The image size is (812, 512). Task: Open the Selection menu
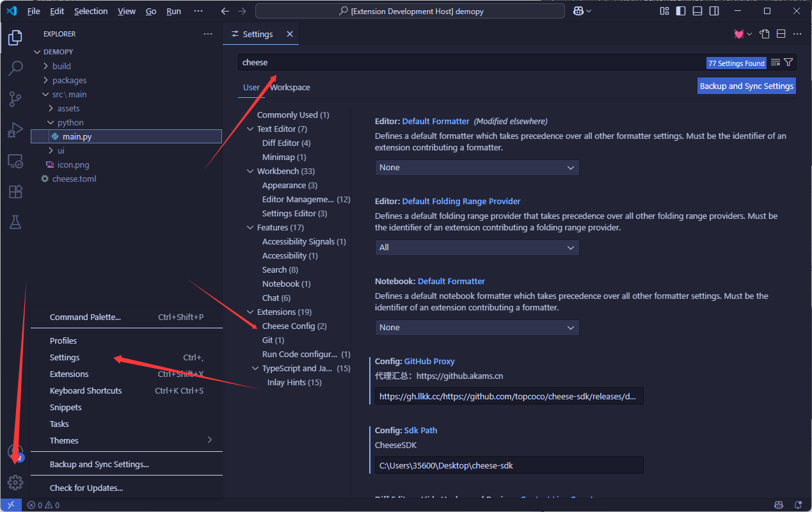(x=91, y=11)
